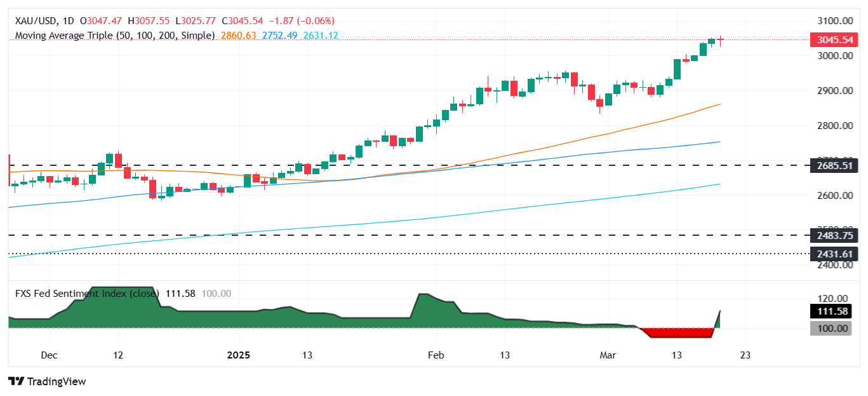
Task: Click the blue 100-period average value 2752.49
Action: click(x=279, y=36)
